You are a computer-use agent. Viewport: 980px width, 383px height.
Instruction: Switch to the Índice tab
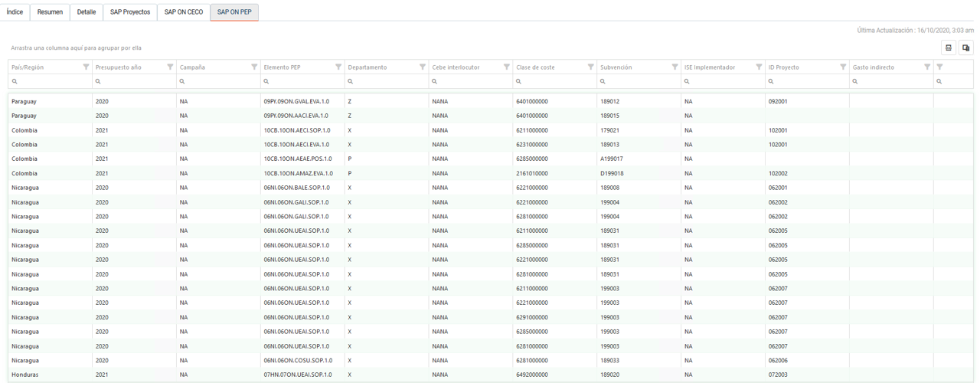coord(15,12)
